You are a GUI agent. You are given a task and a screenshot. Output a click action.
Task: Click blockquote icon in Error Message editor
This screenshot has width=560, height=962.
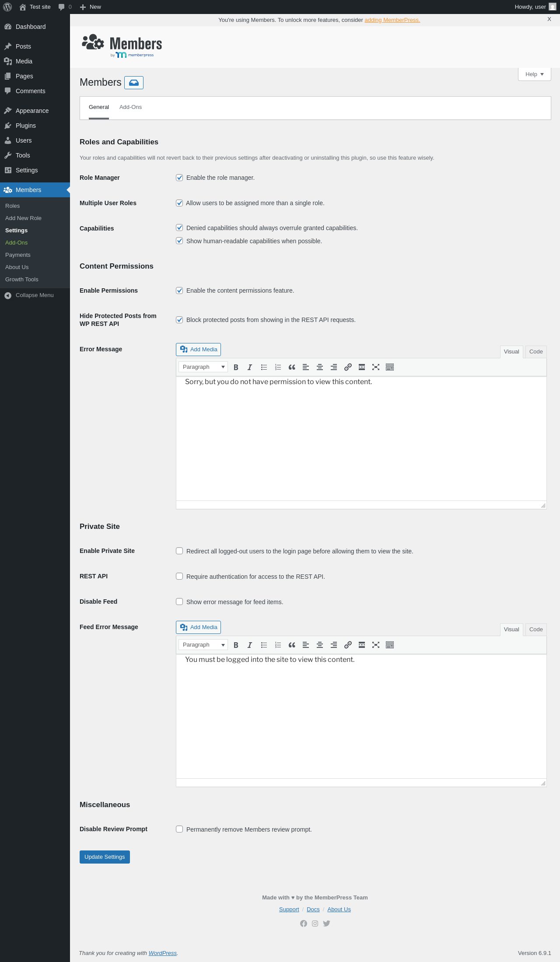coord(292,367)
